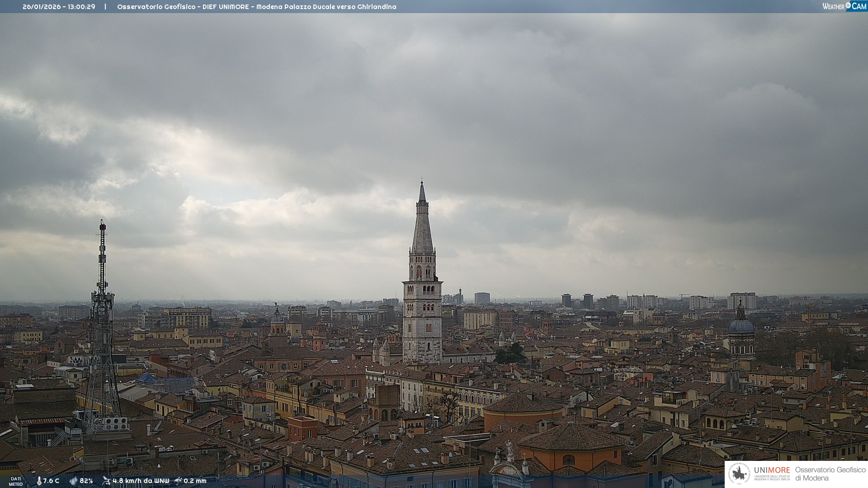868x488 pixels.
Task: Click the DATI METEO label
Action: click(x=16, y=481)
